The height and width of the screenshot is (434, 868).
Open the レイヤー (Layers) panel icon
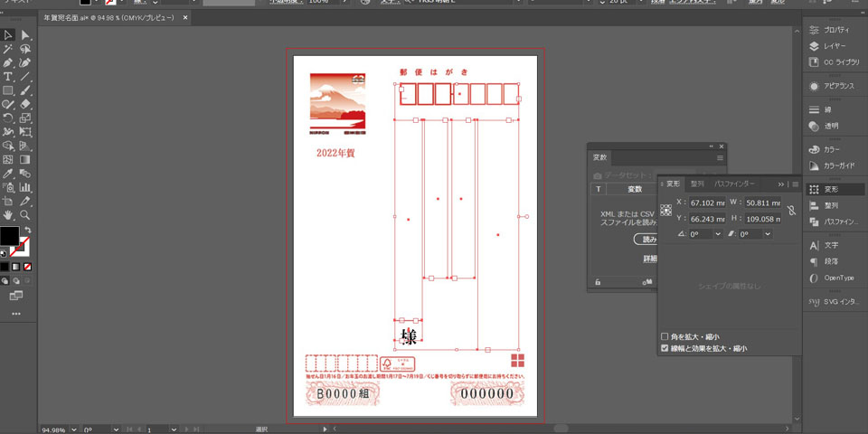pos(814,46)
